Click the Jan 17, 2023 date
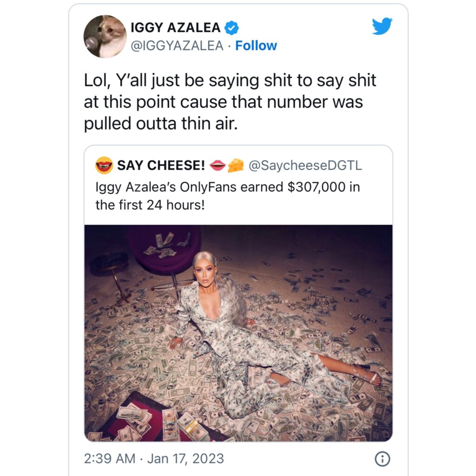The height and width of the screenshot is (476, 476). [185, 459]
